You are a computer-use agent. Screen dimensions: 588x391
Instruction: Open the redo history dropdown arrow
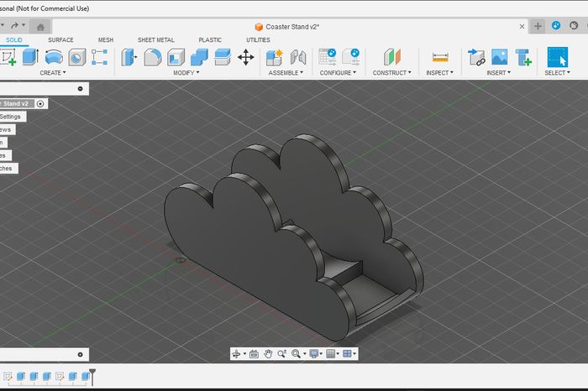(x=24, y=25)
